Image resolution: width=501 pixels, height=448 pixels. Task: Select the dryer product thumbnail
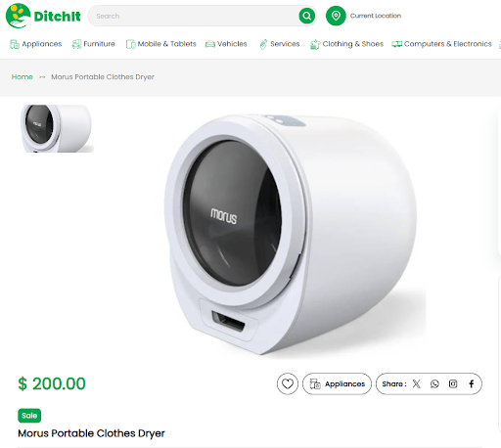(57, 128)
